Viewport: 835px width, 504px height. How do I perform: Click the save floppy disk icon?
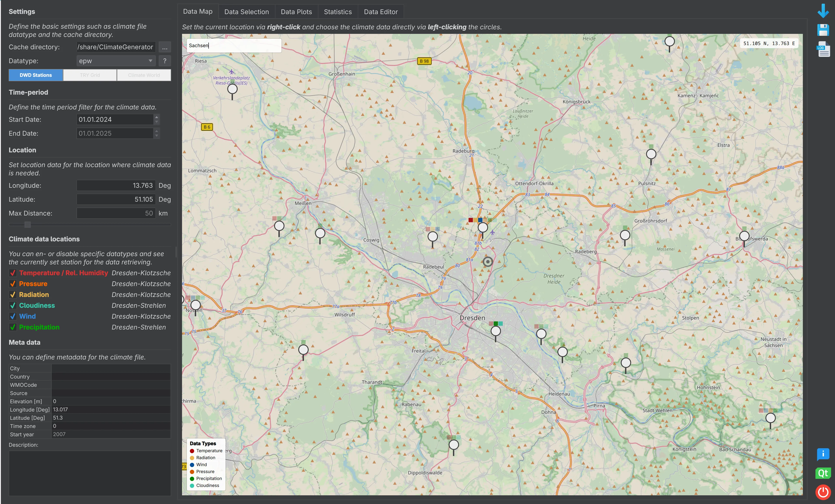click(x=823, y=30)
